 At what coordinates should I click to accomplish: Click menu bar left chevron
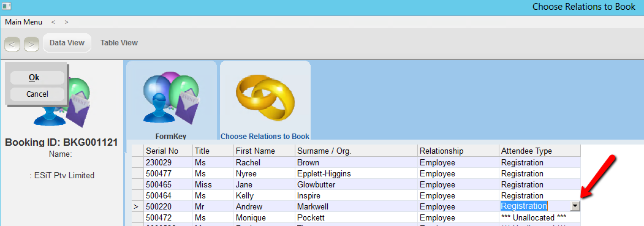53,22
